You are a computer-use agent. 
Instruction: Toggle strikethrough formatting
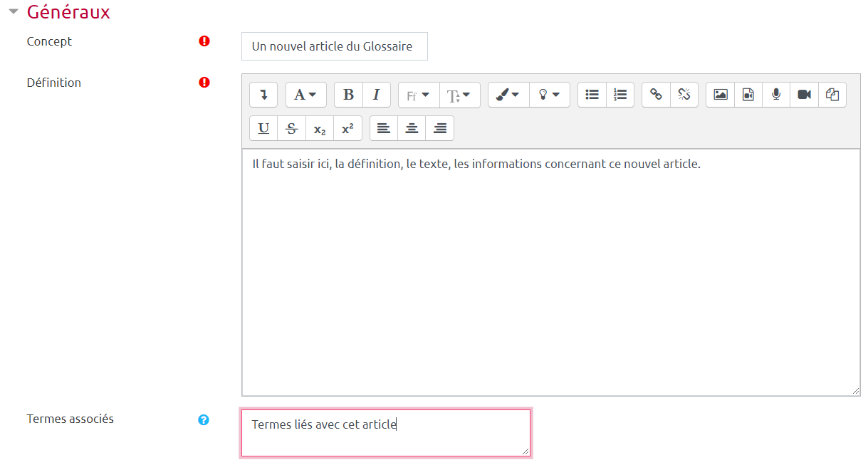291,129
